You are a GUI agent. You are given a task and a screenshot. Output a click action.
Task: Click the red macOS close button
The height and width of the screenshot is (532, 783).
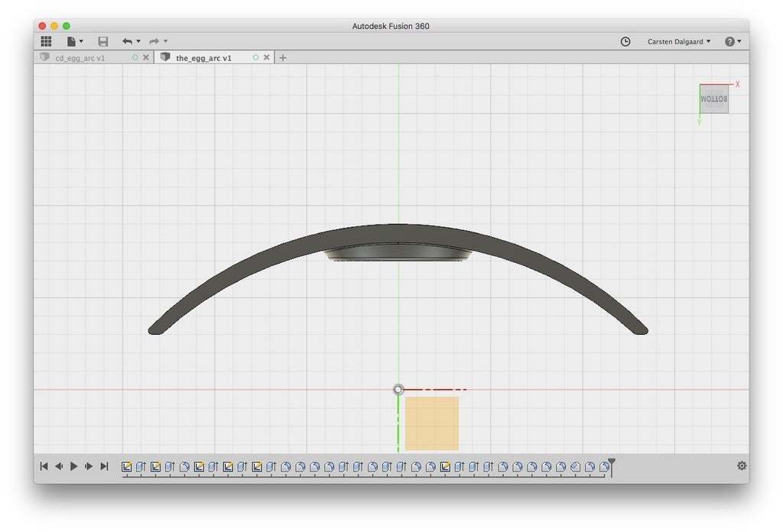click(43, 26)
